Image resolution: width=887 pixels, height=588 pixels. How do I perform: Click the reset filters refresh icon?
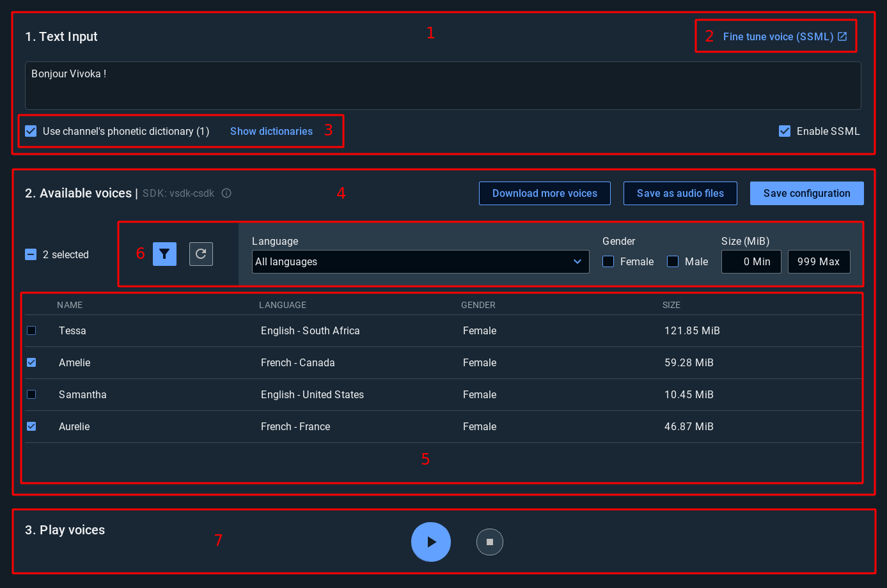[201, 254]
